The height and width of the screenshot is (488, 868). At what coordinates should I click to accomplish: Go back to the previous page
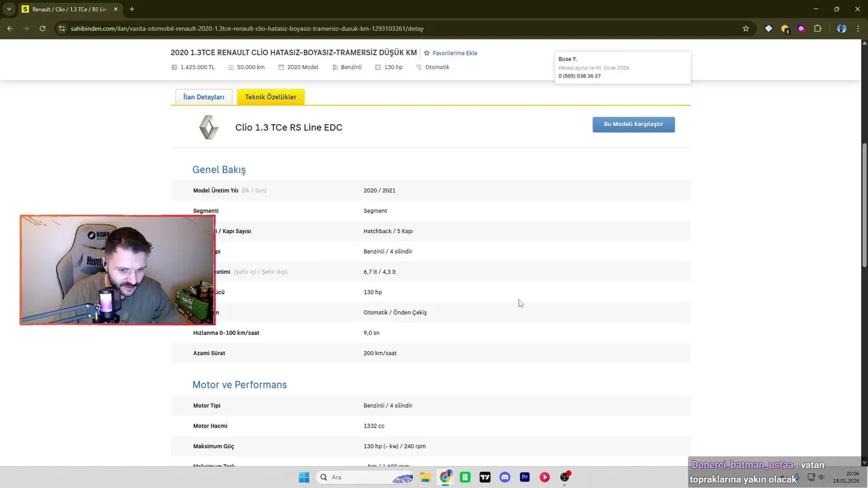[9, 28]
